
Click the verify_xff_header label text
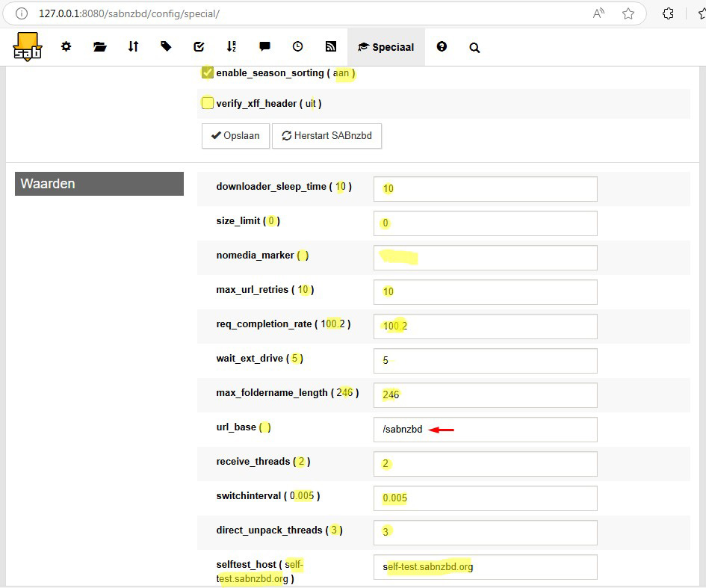[x=269, y=104]
